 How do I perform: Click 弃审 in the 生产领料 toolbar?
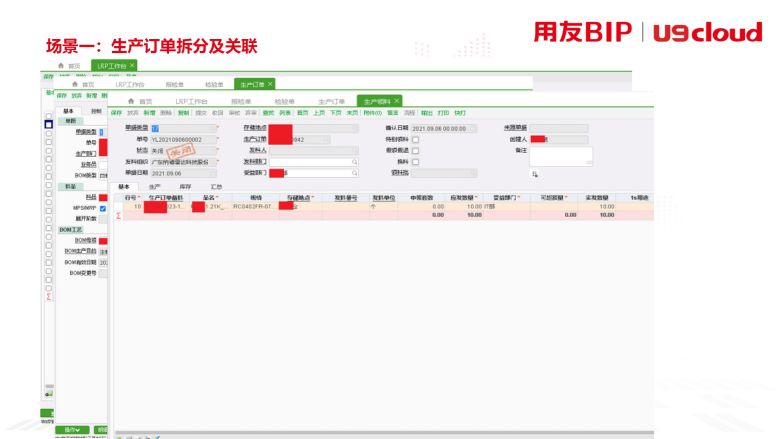coord(251,113)
